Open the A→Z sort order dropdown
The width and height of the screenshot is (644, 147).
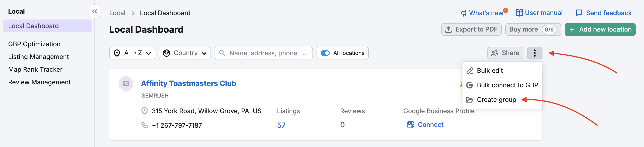tap(132, 53)
